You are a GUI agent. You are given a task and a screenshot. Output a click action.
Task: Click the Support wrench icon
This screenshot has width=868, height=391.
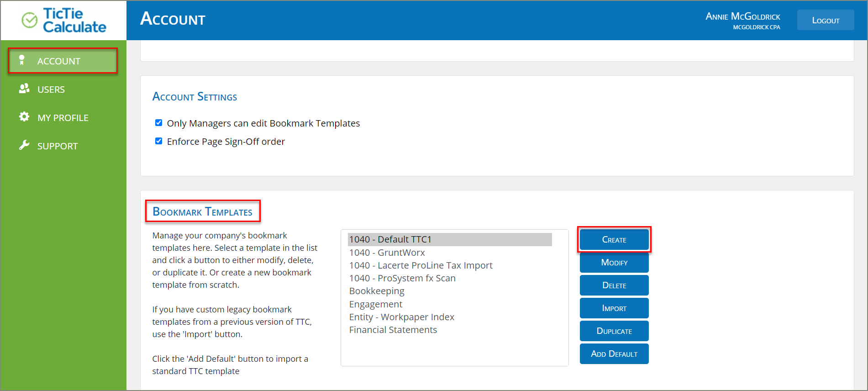click(x=24, y=145)
